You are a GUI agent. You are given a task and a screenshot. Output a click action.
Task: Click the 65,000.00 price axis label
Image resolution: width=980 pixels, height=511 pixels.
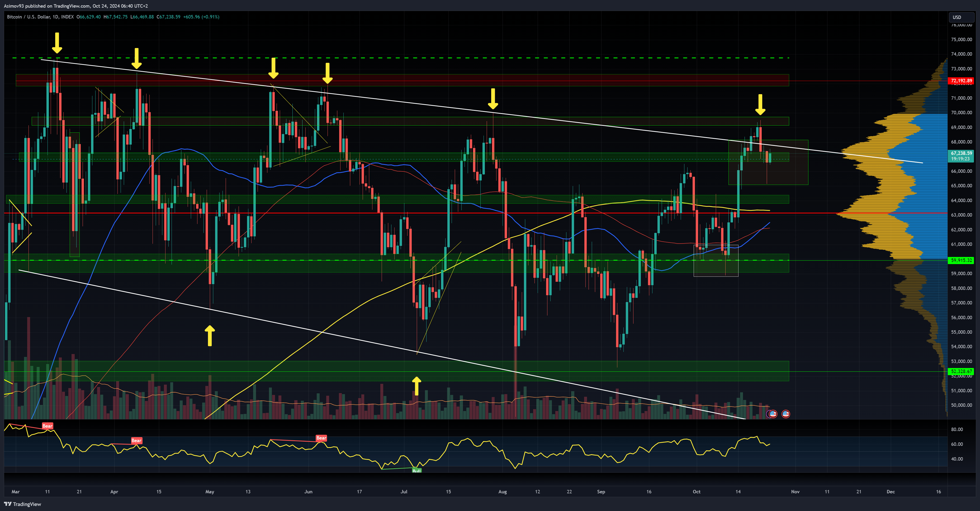click(x=961, y=185)
